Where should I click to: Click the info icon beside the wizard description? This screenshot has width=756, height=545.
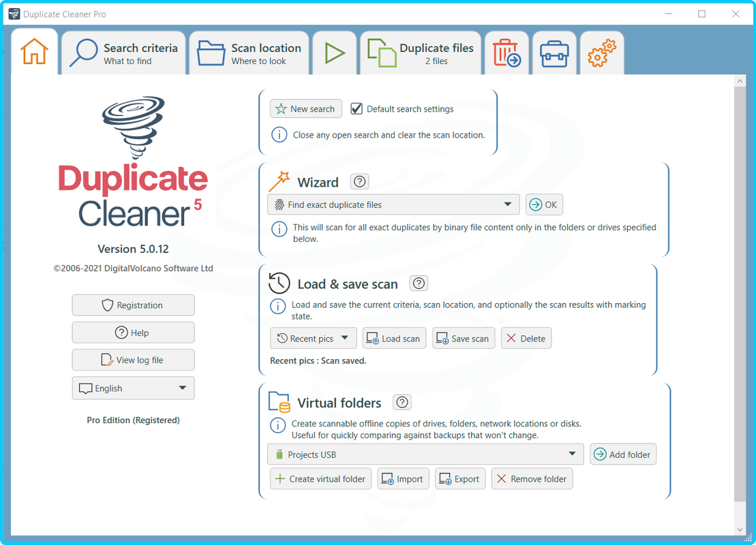tap(279, 228)
